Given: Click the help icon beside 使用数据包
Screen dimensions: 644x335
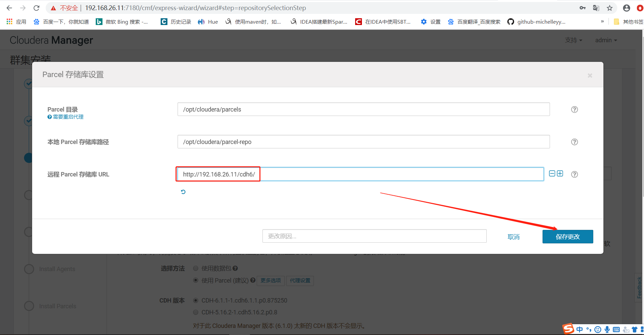Looking at the screenshot, I should tap(235, 268).
